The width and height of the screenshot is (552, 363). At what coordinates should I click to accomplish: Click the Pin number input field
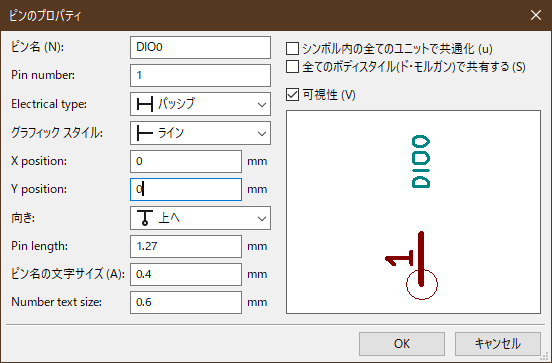point(200,75)
